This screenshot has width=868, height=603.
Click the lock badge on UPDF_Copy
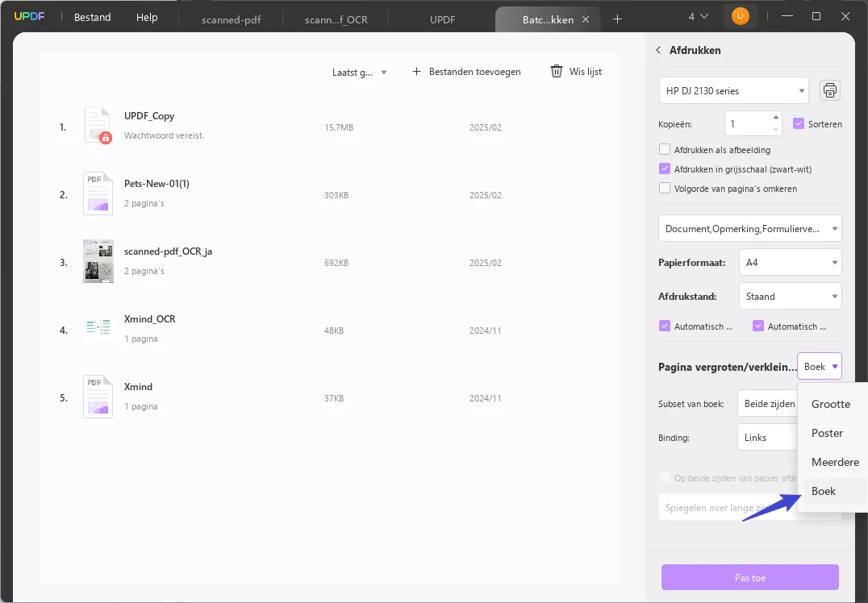point(104,136)
